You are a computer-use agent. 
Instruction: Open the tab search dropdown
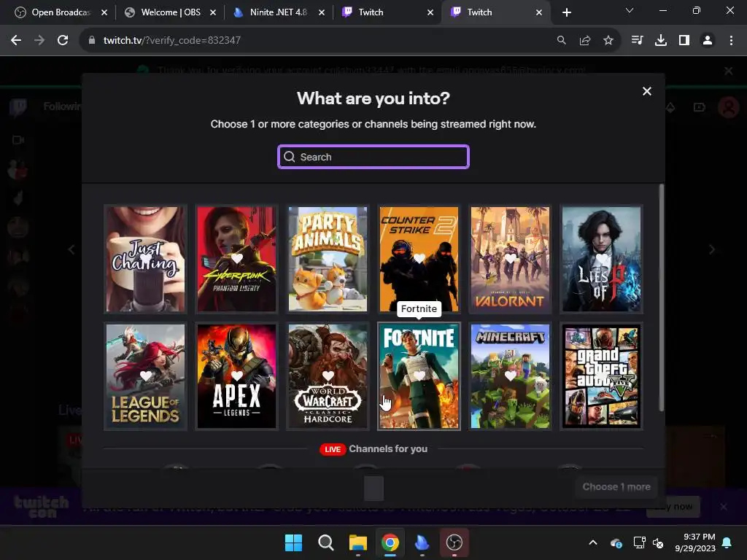tap(630, 10)
